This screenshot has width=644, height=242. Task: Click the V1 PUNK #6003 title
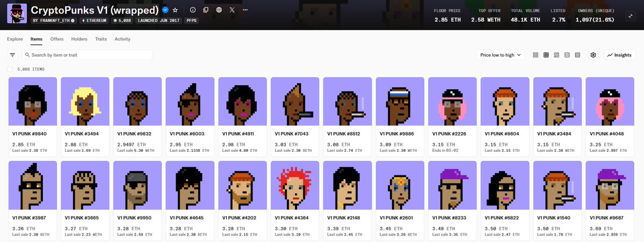click(187, 134)
